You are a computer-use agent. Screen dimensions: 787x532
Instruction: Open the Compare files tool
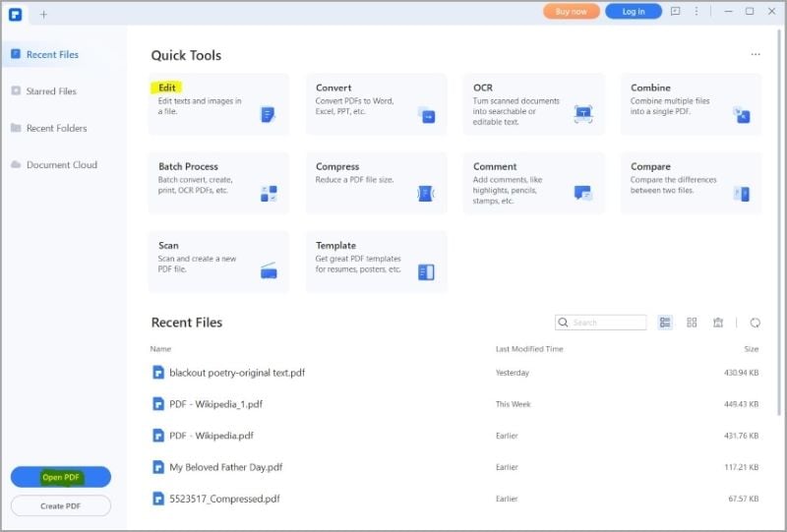pyautogui.click(x=691, y=182)
